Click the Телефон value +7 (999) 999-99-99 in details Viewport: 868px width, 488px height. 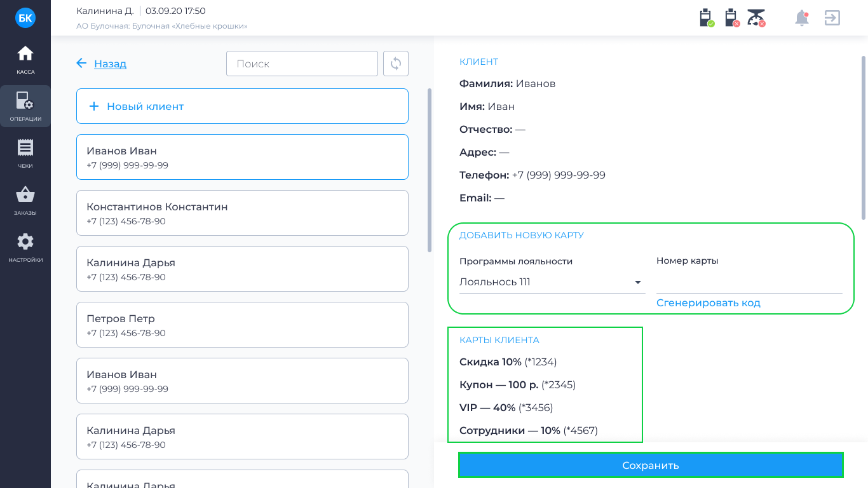click(559, 175)
